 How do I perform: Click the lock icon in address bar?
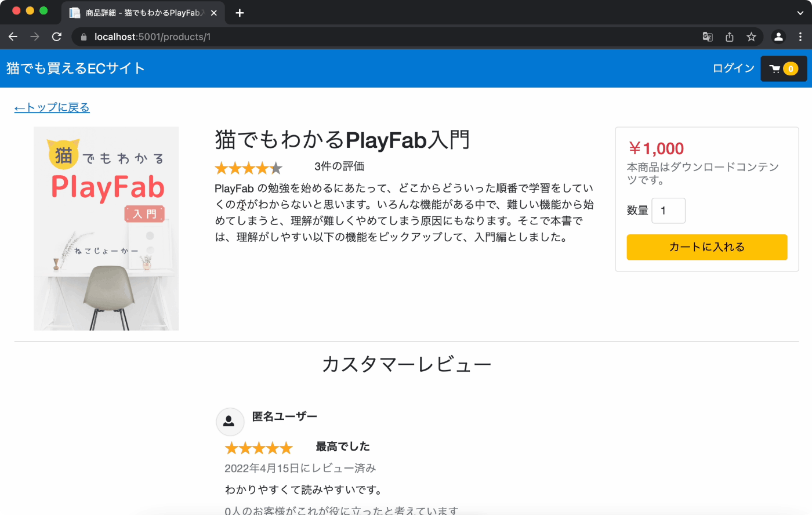(84, 37)
